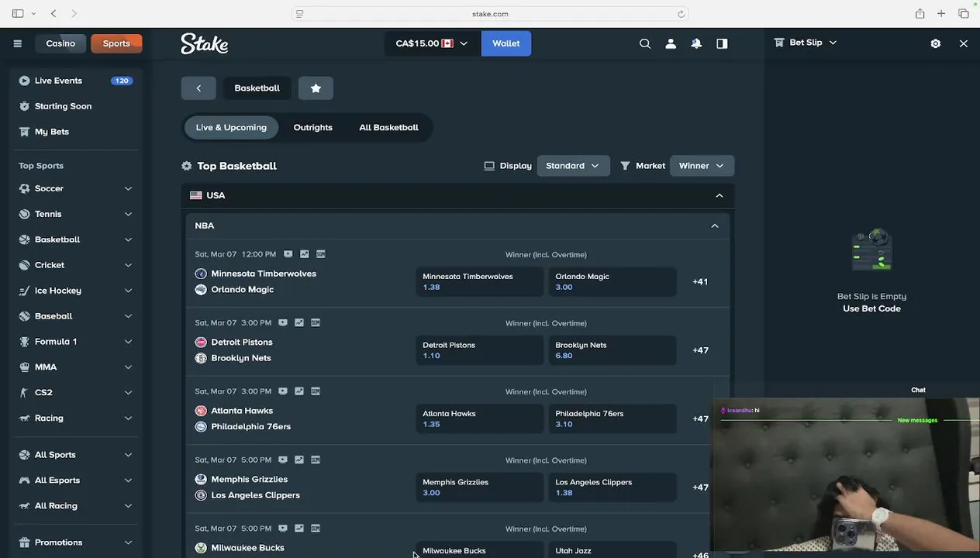Viewport: 980px width, 558px height.
Task: Bet on Memphis Grizzlies at 3.00
Action: point(479,487)
